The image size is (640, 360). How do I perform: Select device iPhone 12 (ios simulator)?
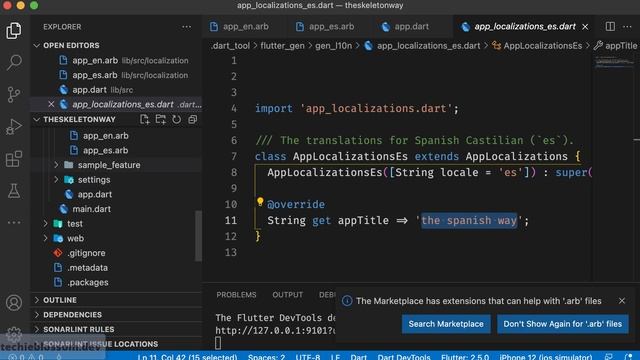[x=546, y=357]
